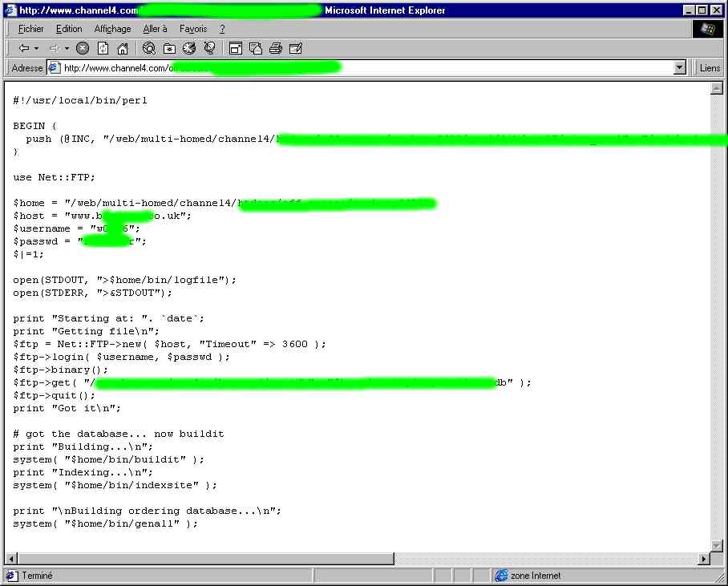
Task: Click the '$ftp->quit();' line
Action: point(54,396)
